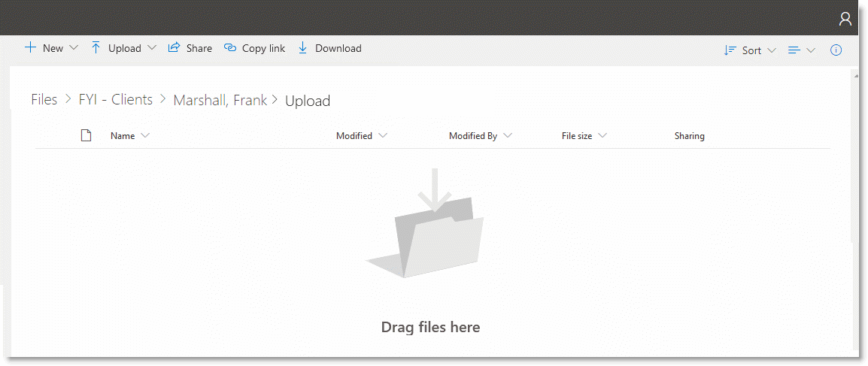Click the Modified By header text
Screen dimensions: 868x366
point(473,135)
